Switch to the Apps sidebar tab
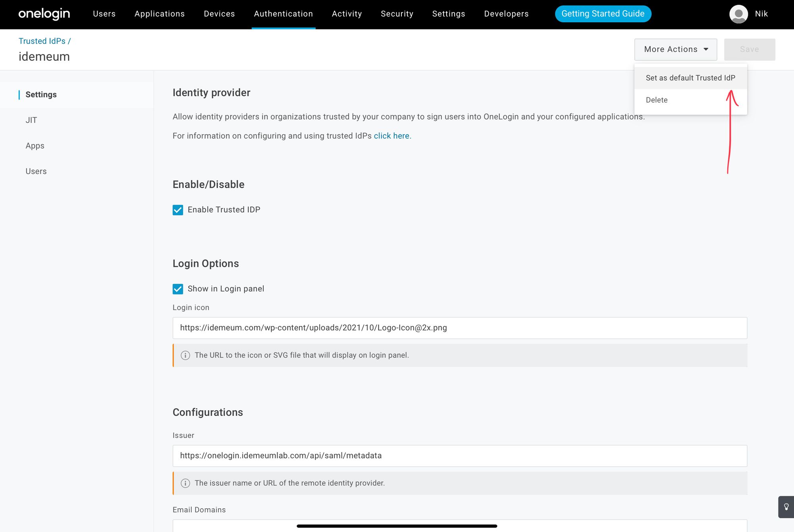The image size is (794, 532). (35, 146)
